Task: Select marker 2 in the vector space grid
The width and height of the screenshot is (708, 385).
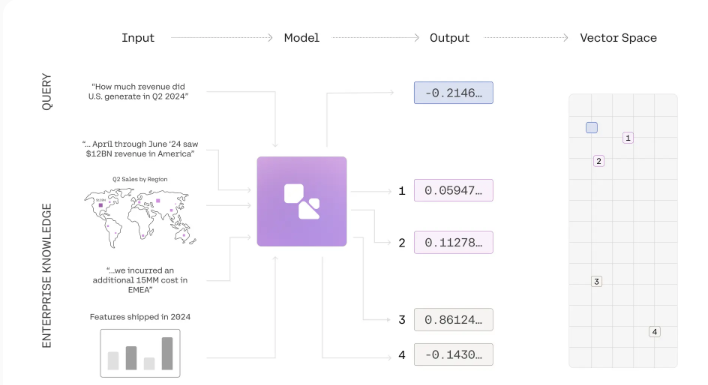Action: [599, 161]
